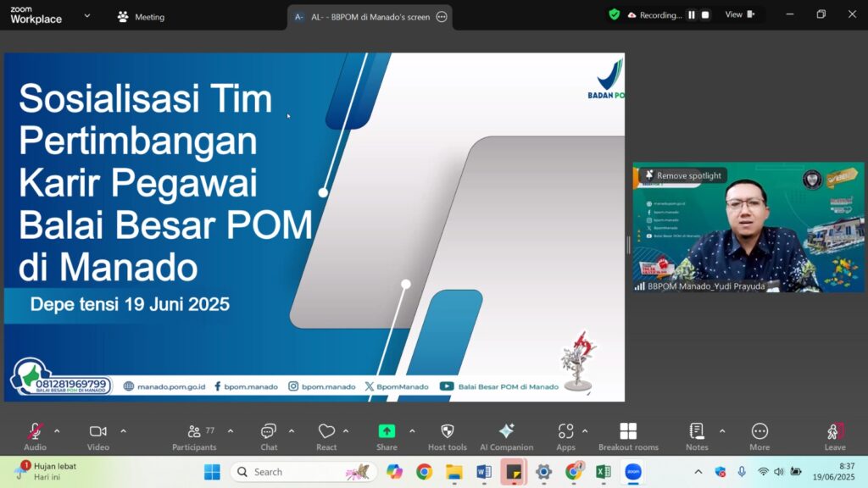Open Microsoft Word from the taskbar
This screenshot has height=488, width=868.
(x=484, y=472)
